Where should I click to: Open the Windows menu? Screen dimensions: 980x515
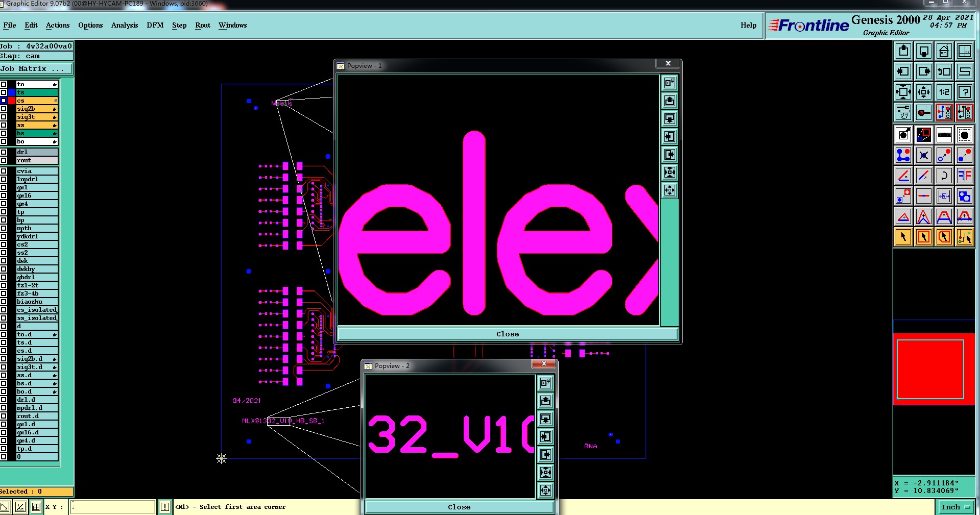tap(232, 25)
